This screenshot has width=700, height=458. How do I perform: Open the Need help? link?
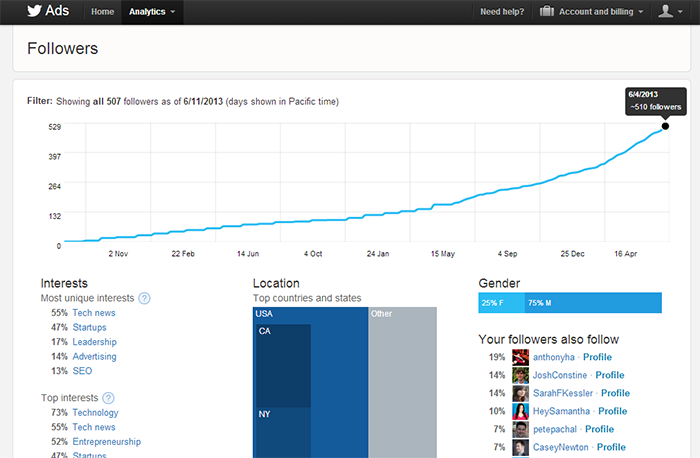pos(504,12)
